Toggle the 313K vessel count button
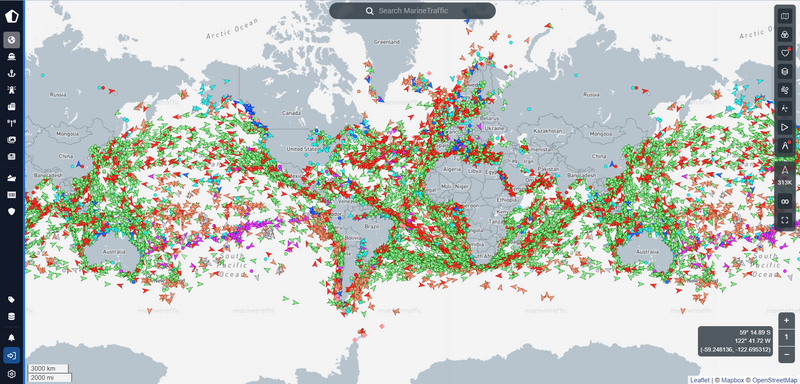 click(x=785, y=175)
